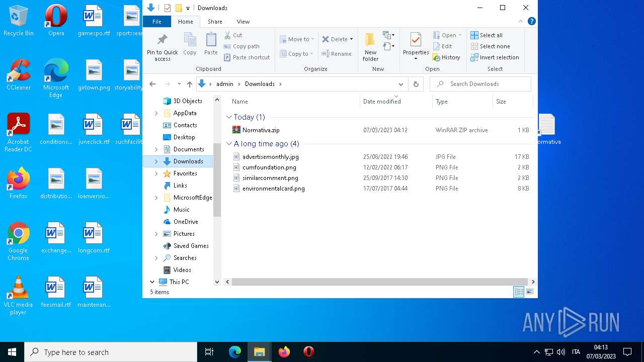Viewport: 644px width, 362px height.
Task: Open Firefox from the taskbar
Action: pos(284,352)
